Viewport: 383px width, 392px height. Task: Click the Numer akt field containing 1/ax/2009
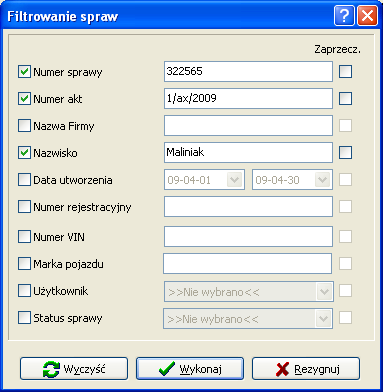pyautogui.click(x=248, y=98)
